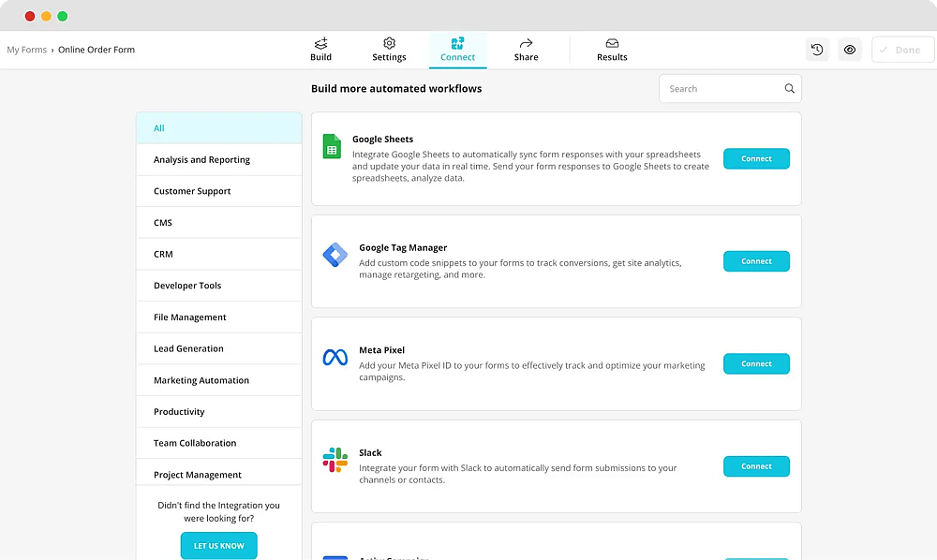
Task: Connect Slack integration
Action: point(756,466)
